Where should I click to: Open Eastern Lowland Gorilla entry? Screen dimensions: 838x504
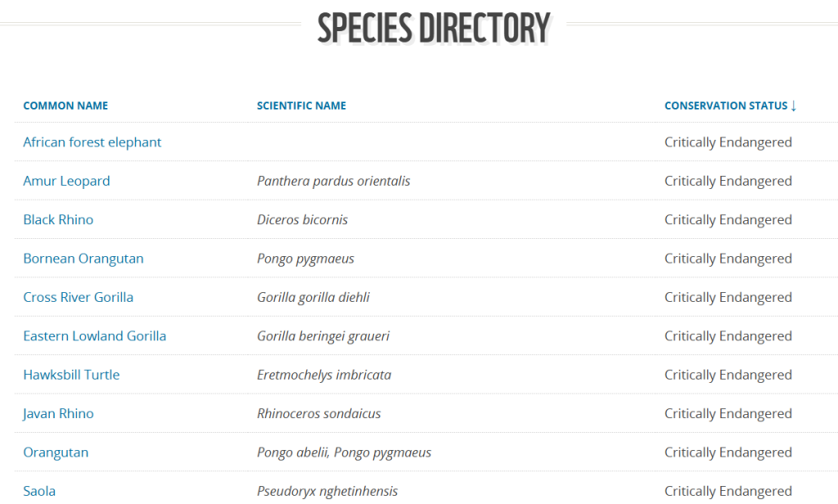pyautogui.click(x=95, y=336)
